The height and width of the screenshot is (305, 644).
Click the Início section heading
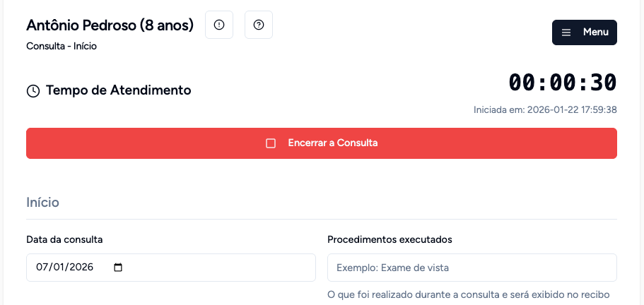click(x=42, y=203)
